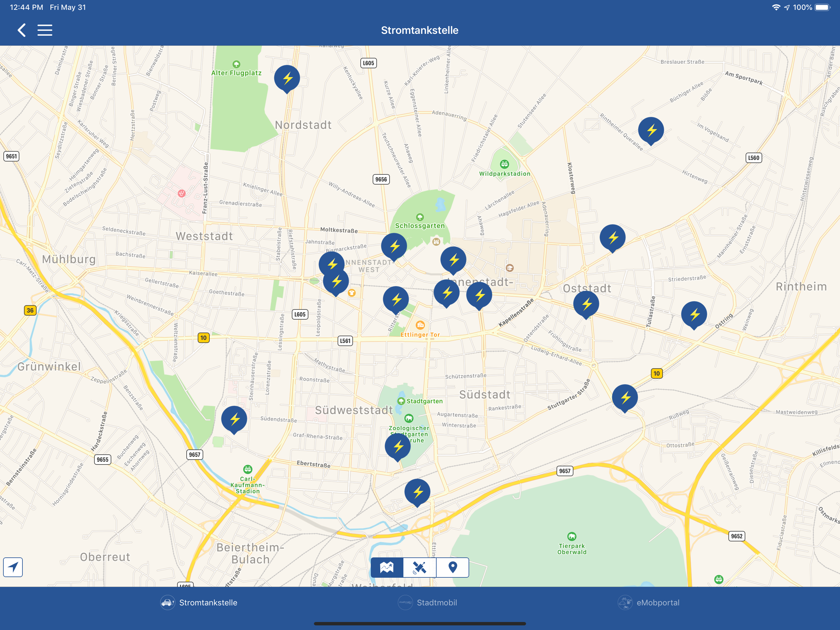
Task: Center map on current location arrow button
Action: coord(13,567)
